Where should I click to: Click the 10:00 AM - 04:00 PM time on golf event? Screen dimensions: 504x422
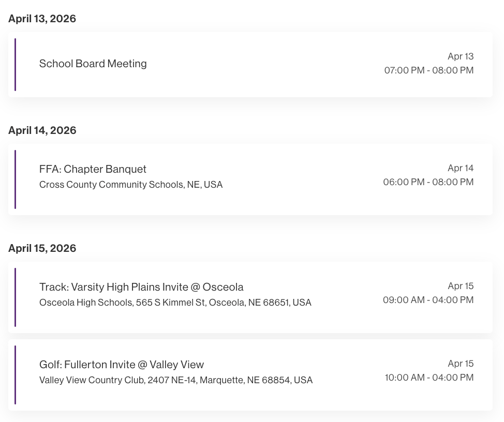tap(428, 378)
